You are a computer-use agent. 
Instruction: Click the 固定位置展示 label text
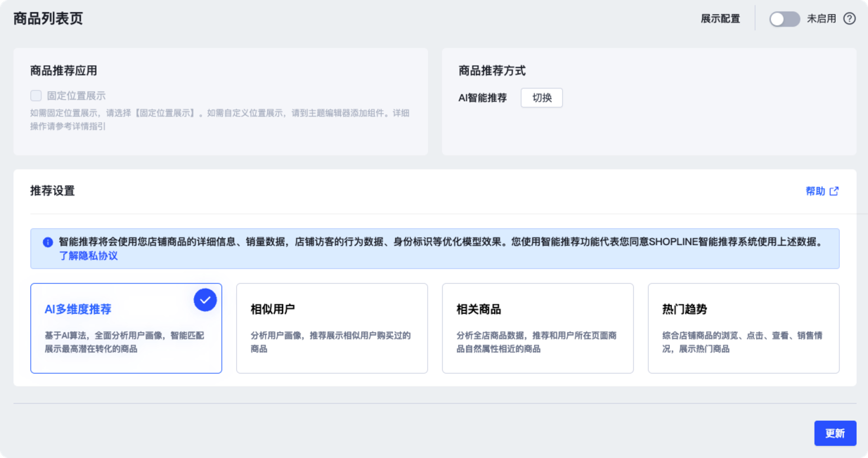pos(76,96)
